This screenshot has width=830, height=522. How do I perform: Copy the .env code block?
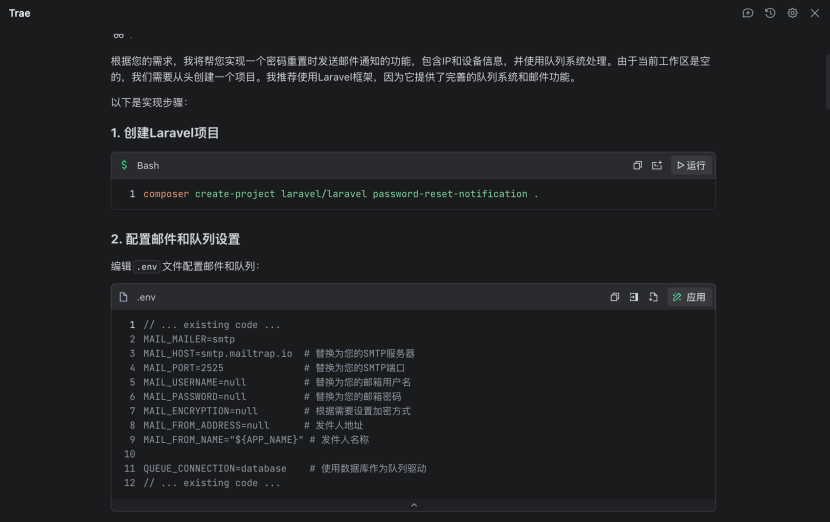(x=615, y=297)
